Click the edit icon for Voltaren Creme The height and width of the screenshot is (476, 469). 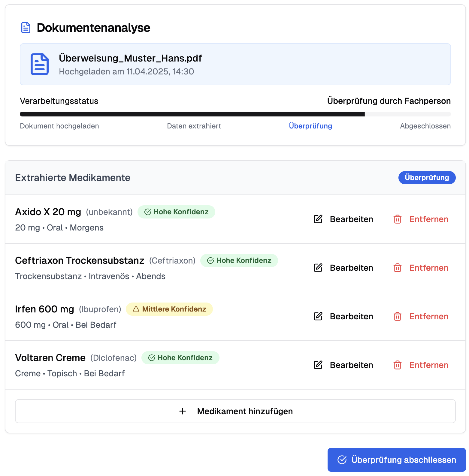point(318,365)
